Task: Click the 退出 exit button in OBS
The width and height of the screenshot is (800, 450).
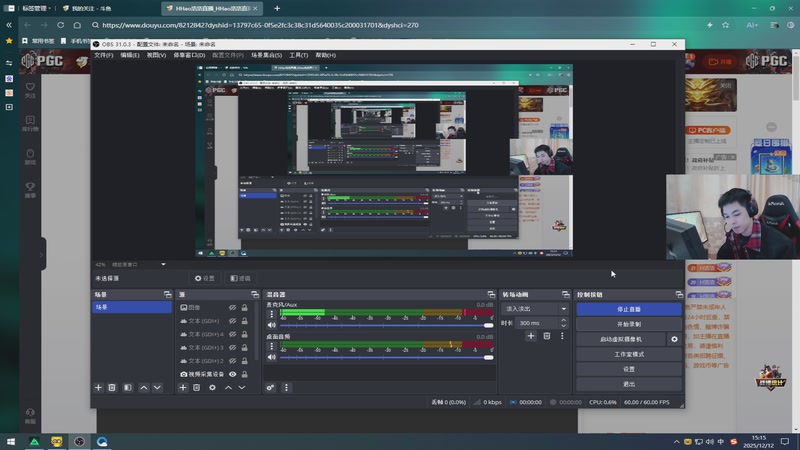Action: click(629, 384)
